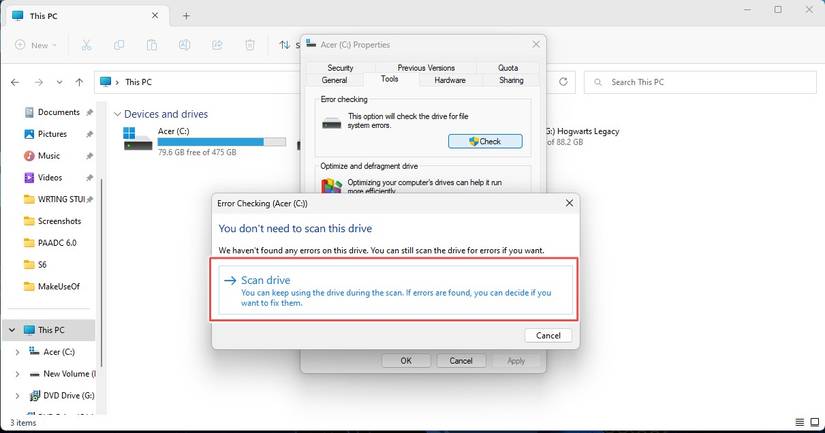Click the Share toolbar icon
825x433 pixels.
pyautogui.click(x=217, y=45)
